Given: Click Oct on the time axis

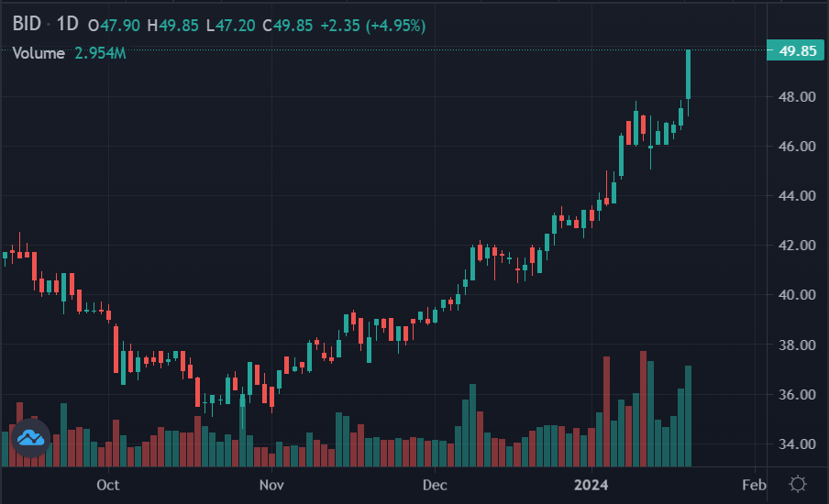Looking at the screenshot, I should 108,483.
